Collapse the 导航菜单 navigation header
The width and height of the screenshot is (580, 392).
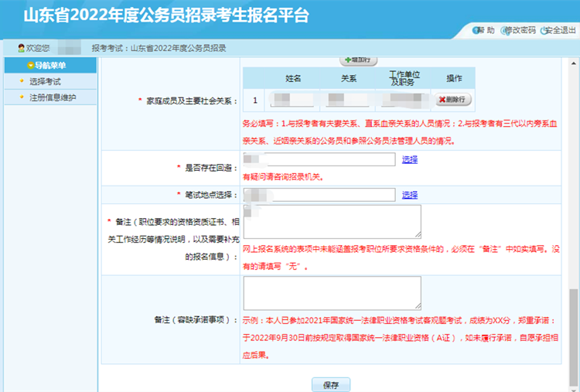click(x=50, y=66)
